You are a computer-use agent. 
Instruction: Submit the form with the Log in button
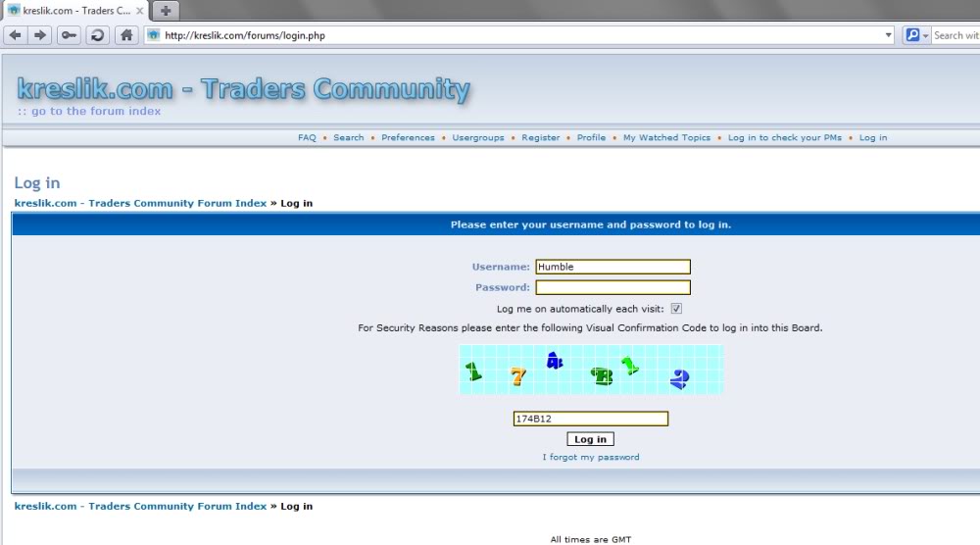591,439
